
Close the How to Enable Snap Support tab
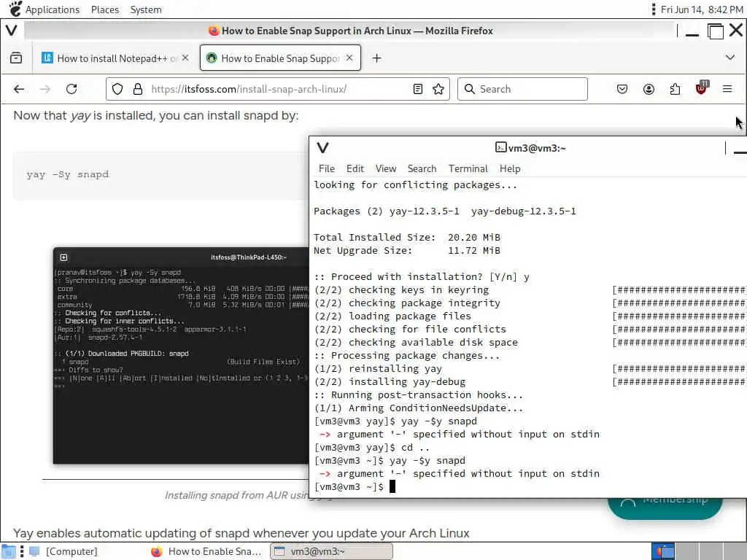point(349,58)
